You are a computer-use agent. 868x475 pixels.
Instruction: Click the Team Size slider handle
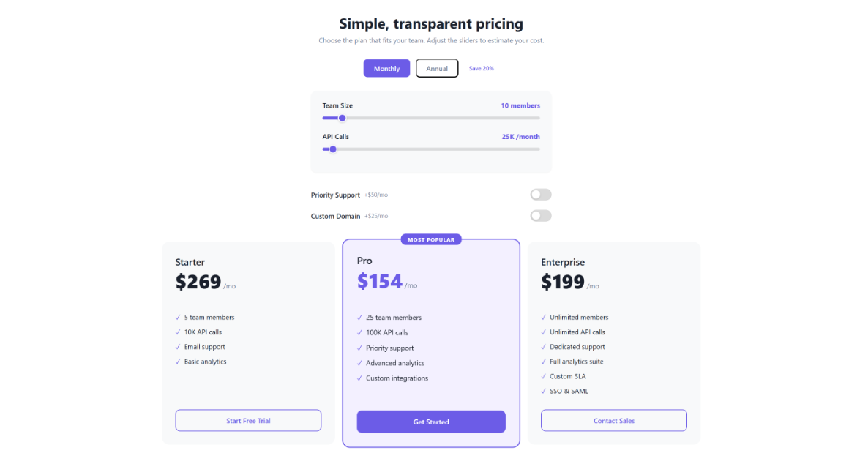(x=343, y=118)
